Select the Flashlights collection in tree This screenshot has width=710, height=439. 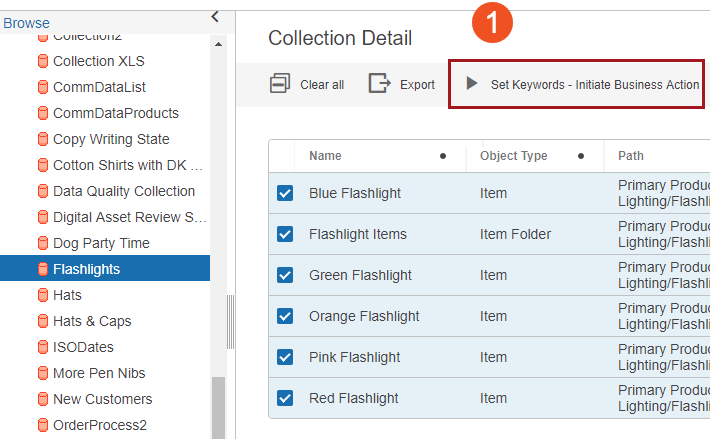pyautogui.click(x=86, y=269)
